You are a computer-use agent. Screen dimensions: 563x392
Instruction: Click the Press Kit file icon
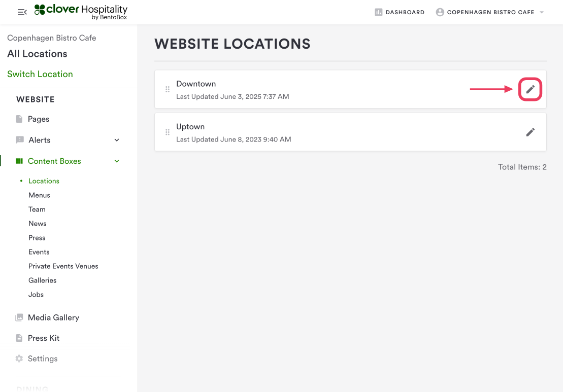click(19, 338)
